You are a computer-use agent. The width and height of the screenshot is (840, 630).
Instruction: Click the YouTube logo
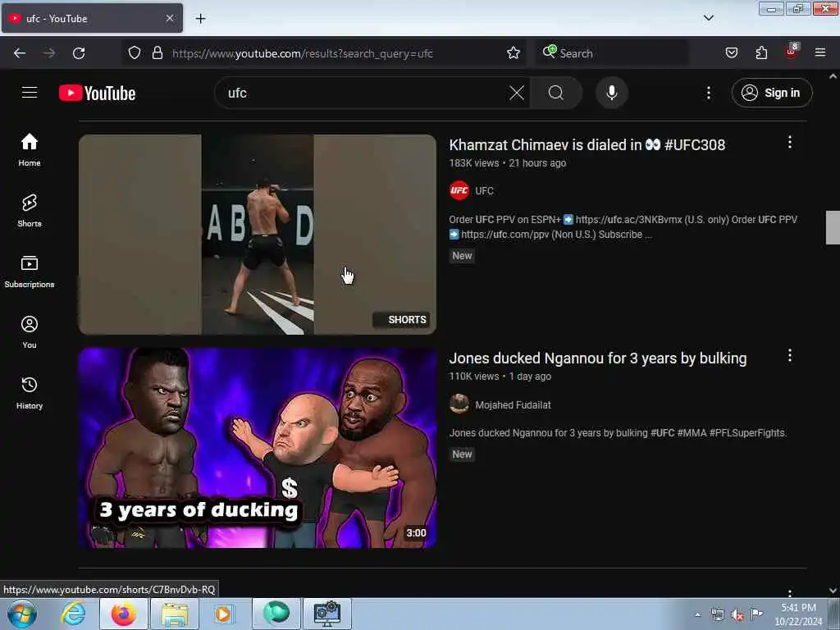pos(97,94)
